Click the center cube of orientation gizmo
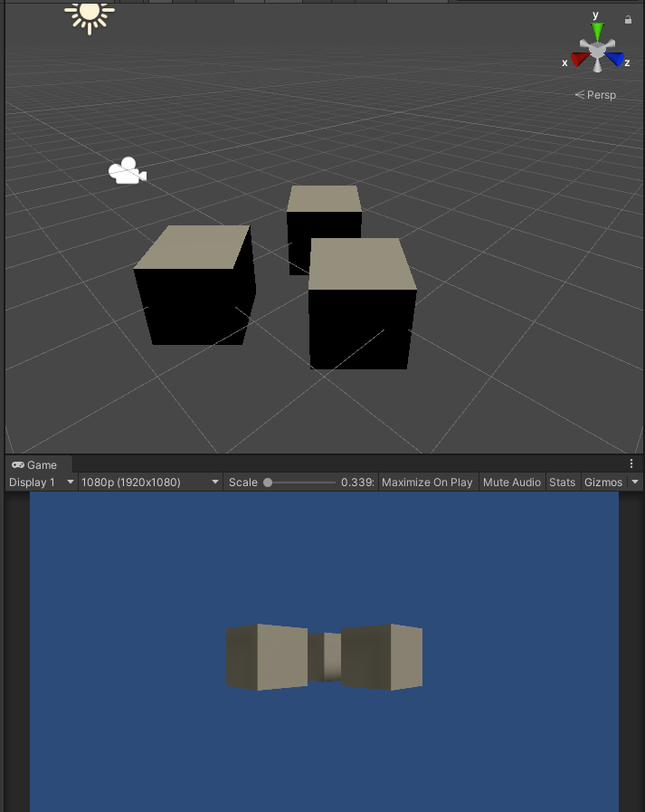This screenshot has width=645, height=812. pyautogui.click(x=597, y=48)
